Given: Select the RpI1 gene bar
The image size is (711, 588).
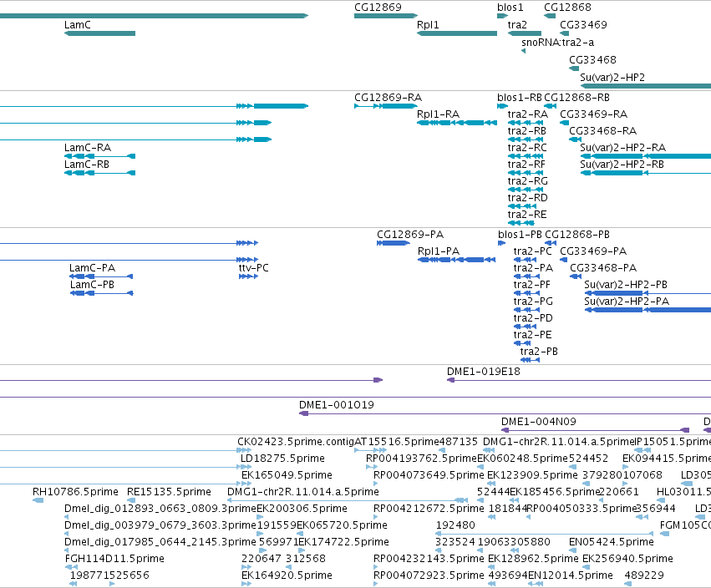Looking at the screenshot, I should pos(457,33).
